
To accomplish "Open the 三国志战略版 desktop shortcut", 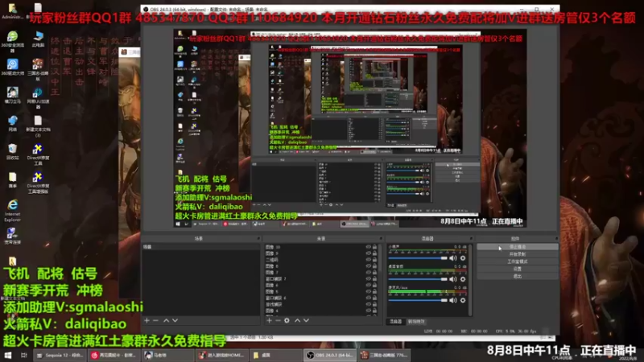I will coord(38,69).
